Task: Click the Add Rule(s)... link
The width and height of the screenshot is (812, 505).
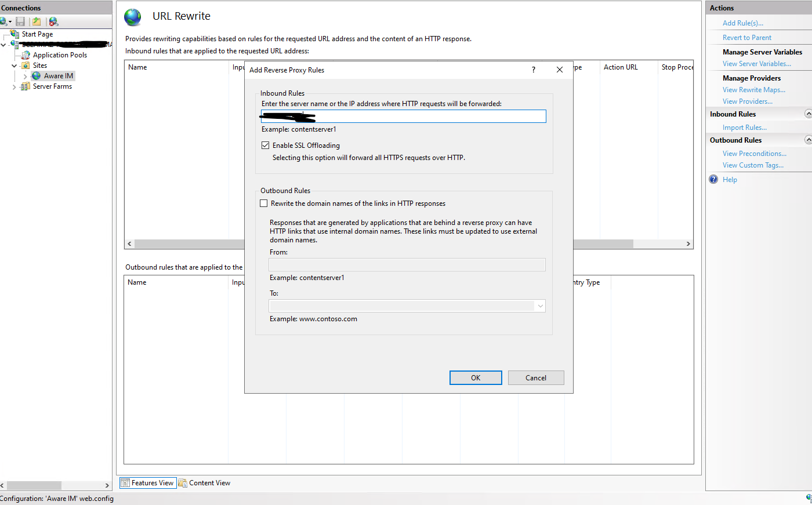Action: pos(743,23)
